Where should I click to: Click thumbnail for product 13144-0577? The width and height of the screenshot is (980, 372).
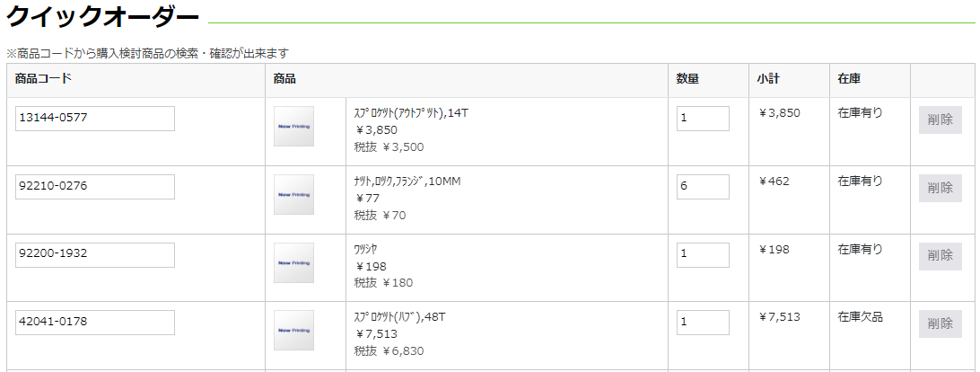(x=293, y=127)
